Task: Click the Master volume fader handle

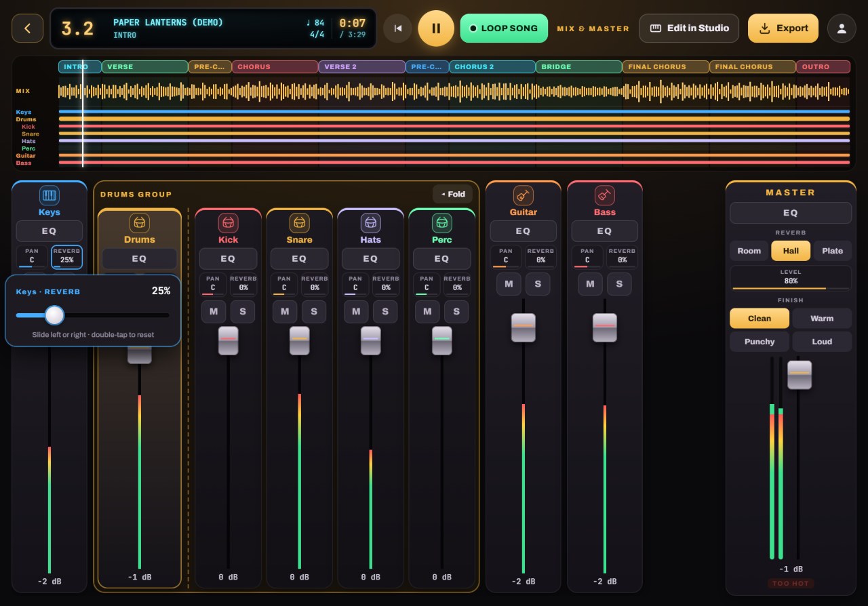Action: [800, 375]
